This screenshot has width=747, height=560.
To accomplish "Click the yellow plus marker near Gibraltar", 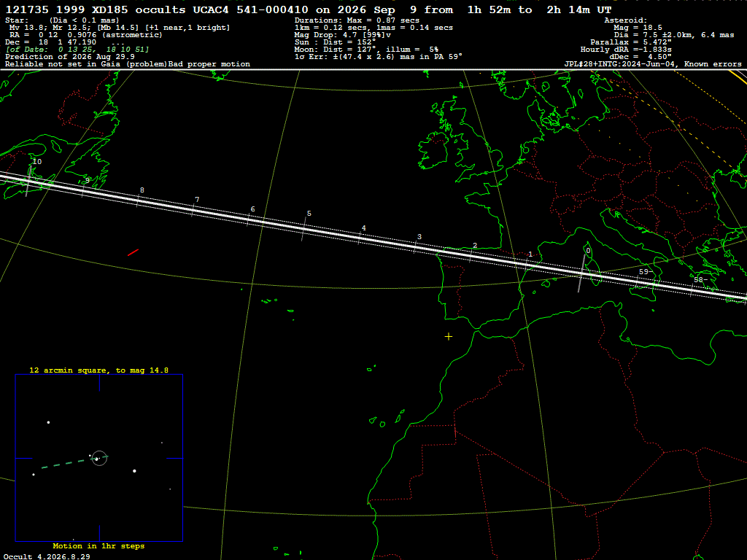I will coord(449,337).
